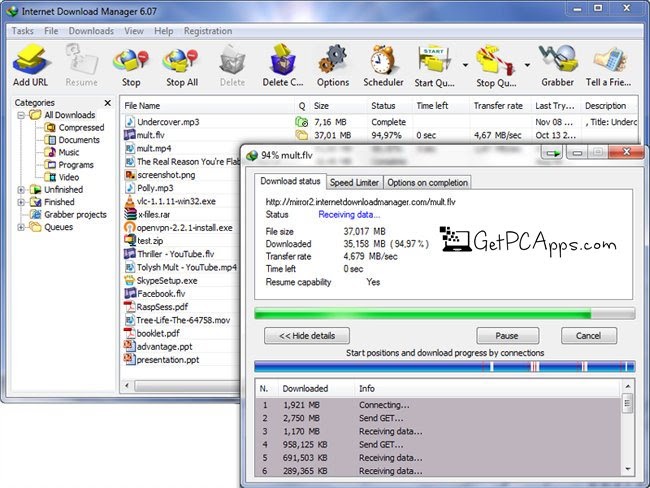Expand the Finished tree node
Screen dimensions: 650x488
pyautogui.click(x=21, y=202)
